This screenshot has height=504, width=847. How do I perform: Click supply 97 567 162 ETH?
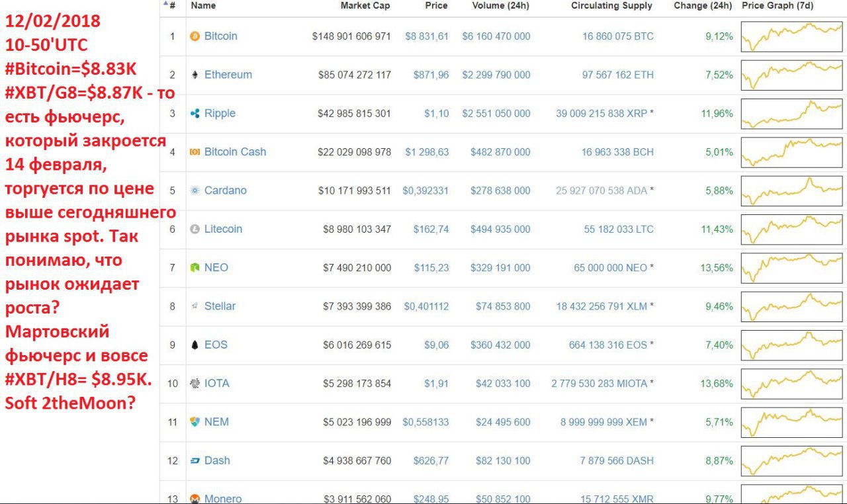(618, 75)
